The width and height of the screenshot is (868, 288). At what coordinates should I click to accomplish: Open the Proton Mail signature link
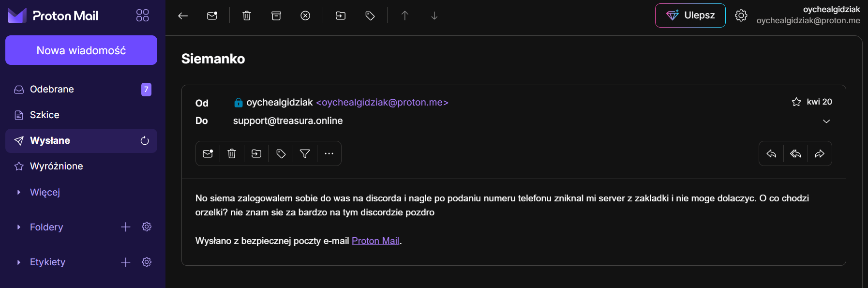click(375, 241)
